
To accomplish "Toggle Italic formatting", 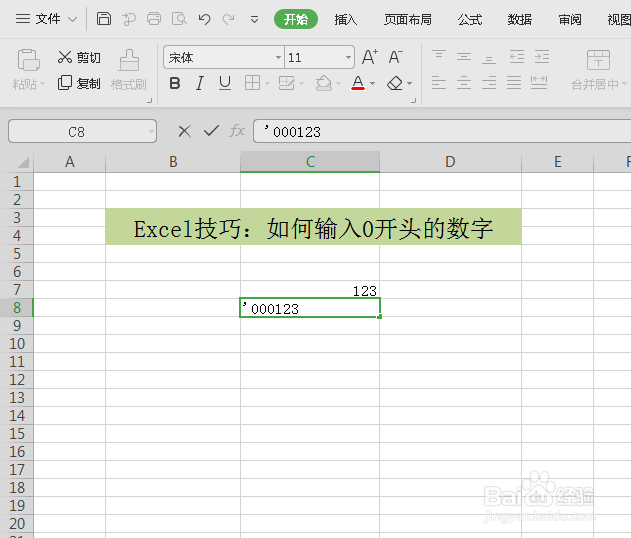I will [x=200, y=83].
